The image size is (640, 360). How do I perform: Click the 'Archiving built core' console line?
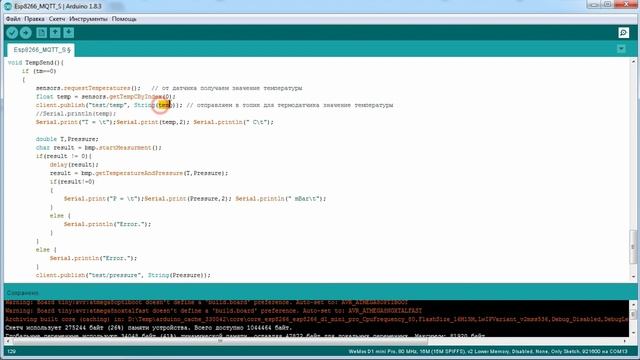pyautogui.click(x=316, y=319)
